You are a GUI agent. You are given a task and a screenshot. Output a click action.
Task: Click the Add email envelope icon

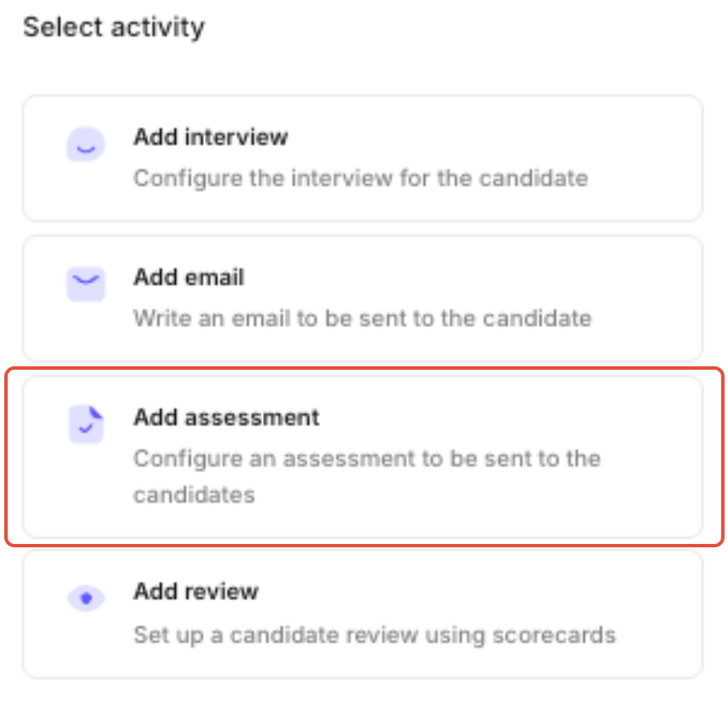click(x=85, y=283)
